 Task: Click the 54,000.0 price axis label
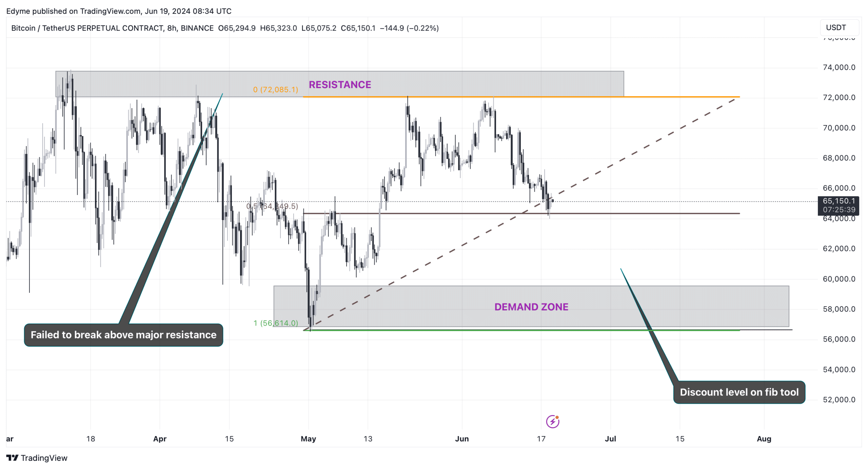coord(839,369)
